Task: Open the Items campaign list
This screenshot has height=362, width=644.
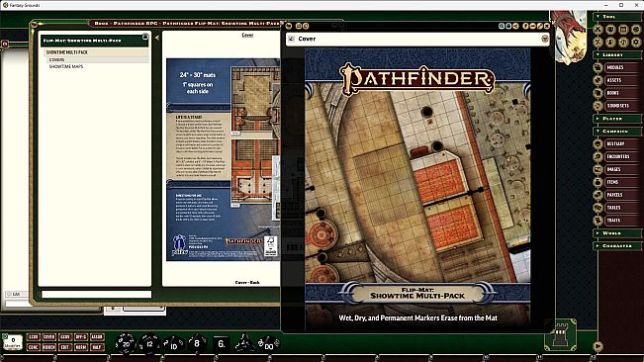Action: pos(623,182)
